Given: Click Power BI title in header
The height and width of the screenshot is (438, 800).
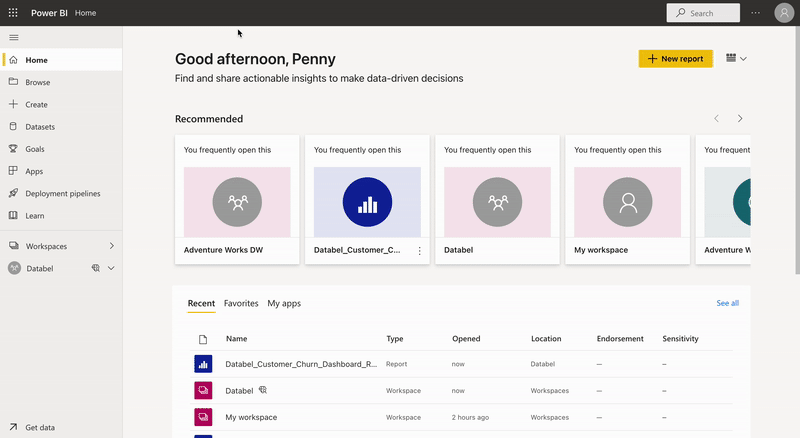Looking at the screenshot, I should click(49, 13).
